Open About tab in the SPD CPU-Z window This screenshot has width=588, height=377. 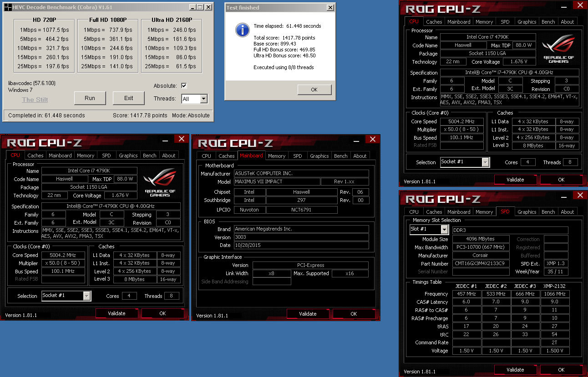pyautogui.click(x=567, y=212)
